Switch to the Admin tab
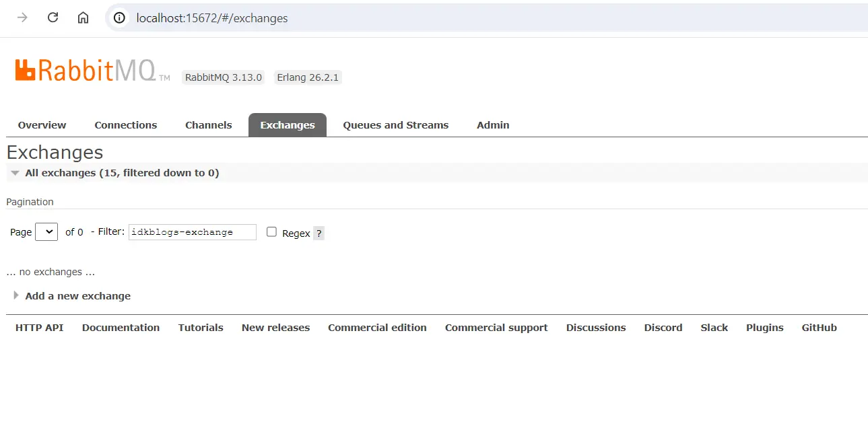 coord(493,125)
